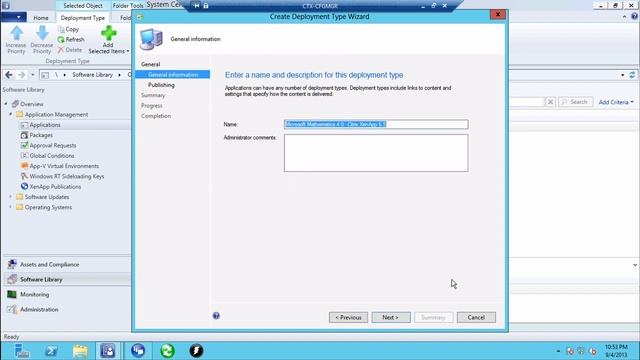Open the address bar dropdown arrow
Viewport: 640px width, 360px height.
coord(622,75)
